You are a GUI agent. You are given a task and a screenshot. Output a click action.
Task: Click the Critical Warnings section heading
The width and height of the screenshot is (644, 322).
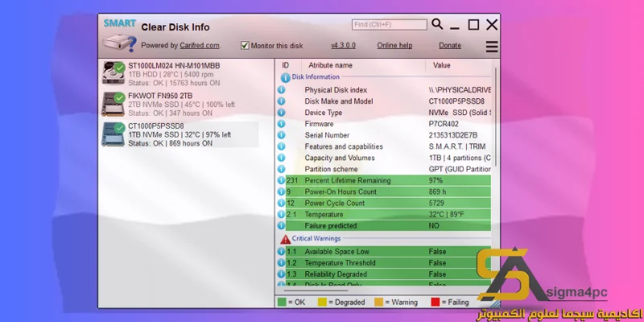click(x=316, y=238)
